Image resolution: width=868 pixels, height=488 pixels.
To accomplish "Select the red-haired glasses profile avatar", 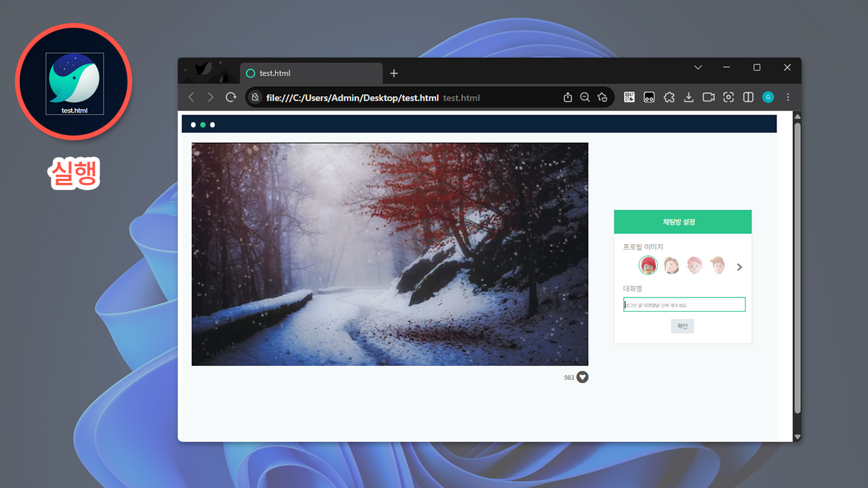I will point(648,266).
